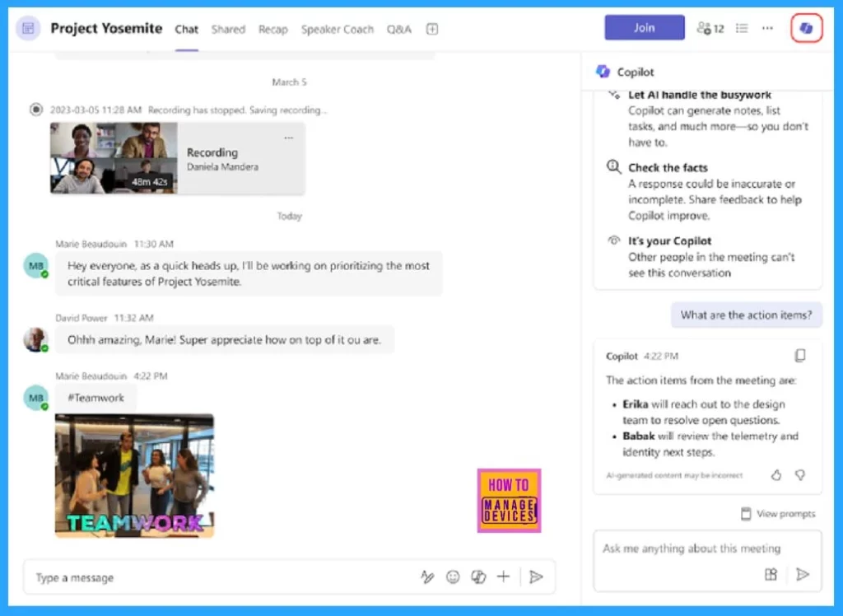
Task: Open the Teamwork GIF image
Action: point(134,475)
